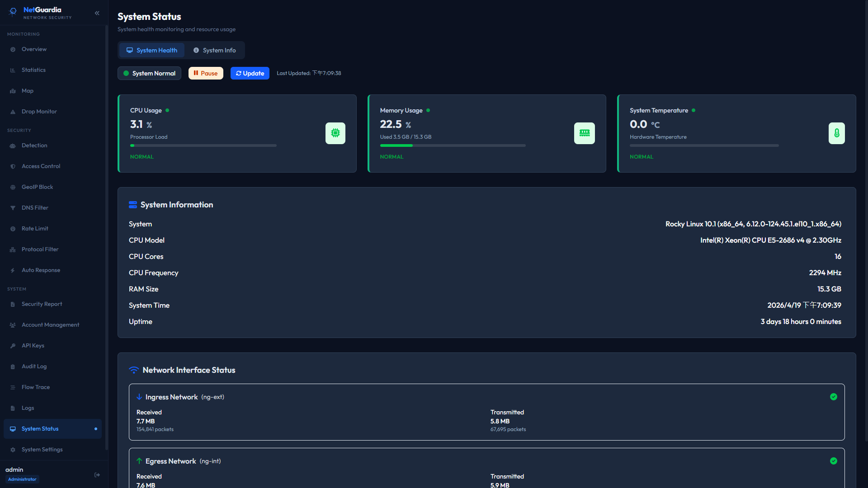Screen dimensions: 868x488
Task: Pause the live status updates
Action: 206,73
